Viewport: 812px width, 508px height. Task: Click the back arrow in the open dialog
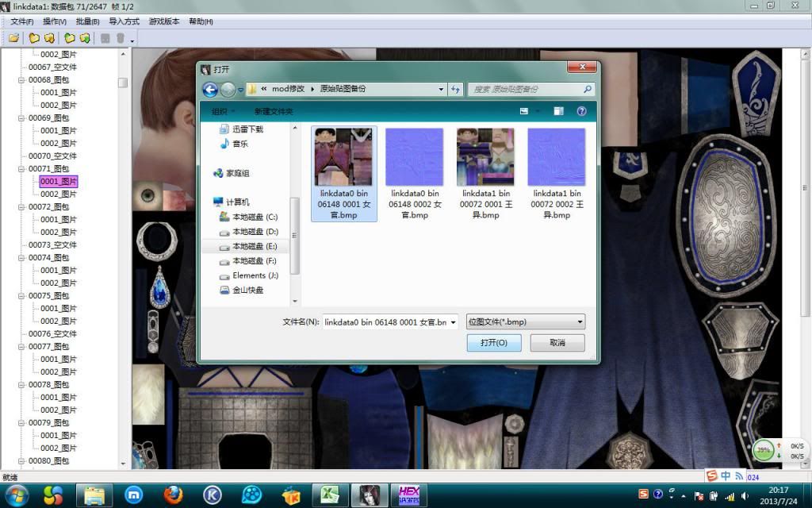click(x=210, y=90)
